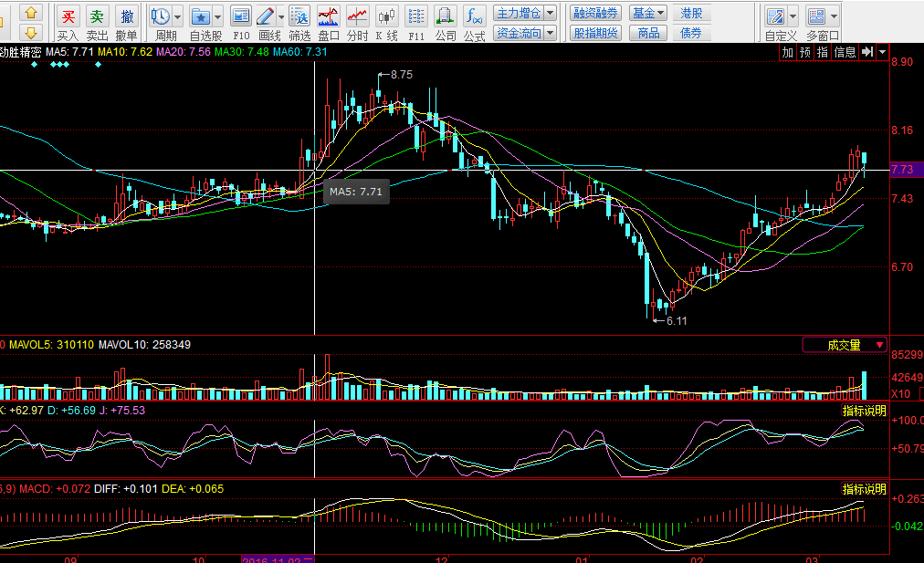Screen dimensions: 924x563
Task: Click the 6.11 low price label
Action: (x=677, y=321)
